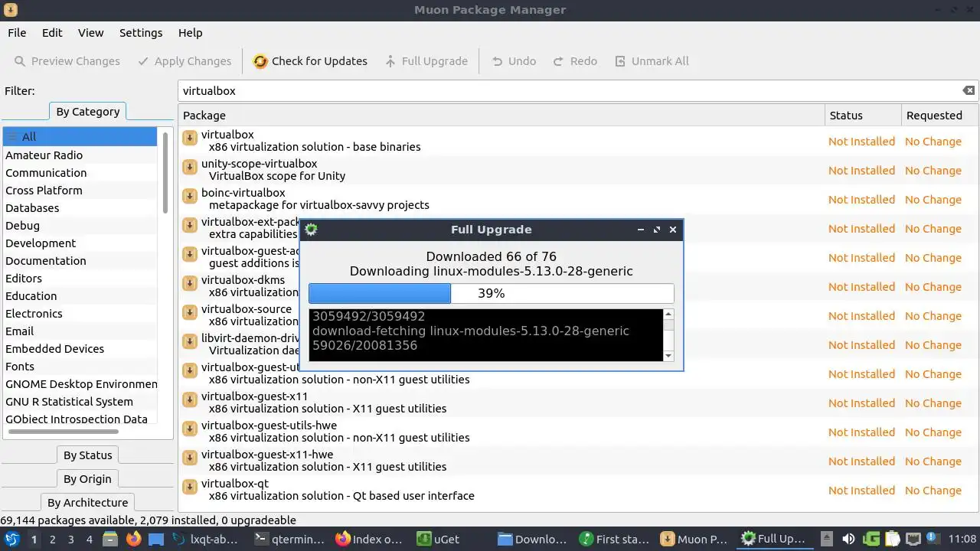Click the clock showing 11:08
Image resolution: width=980 pixels, height=551 pixels.
point(962,539)
